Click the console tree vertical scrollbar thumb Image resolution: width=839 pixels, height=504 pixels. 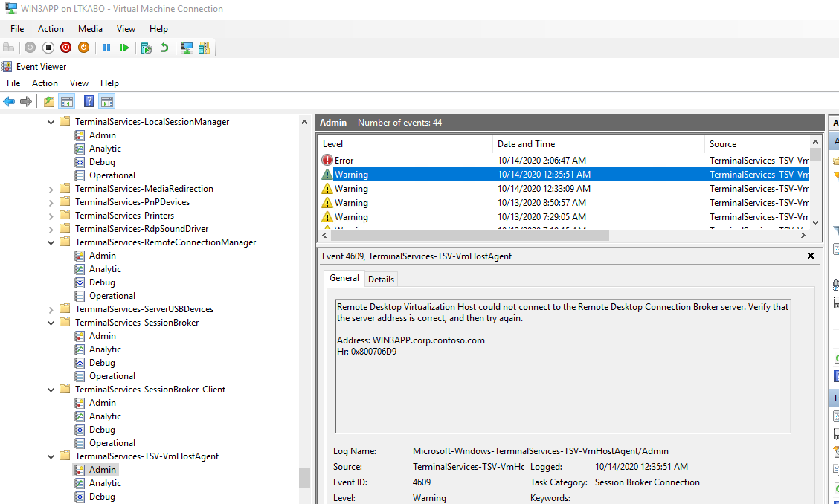tap(304, 477)
